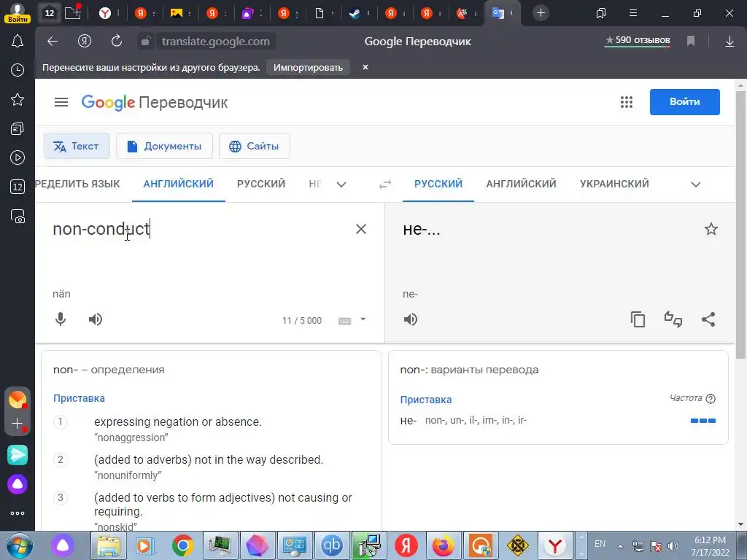Copy the translation to clipboard
The image size is (747, 560).
(x=638, y=319)
